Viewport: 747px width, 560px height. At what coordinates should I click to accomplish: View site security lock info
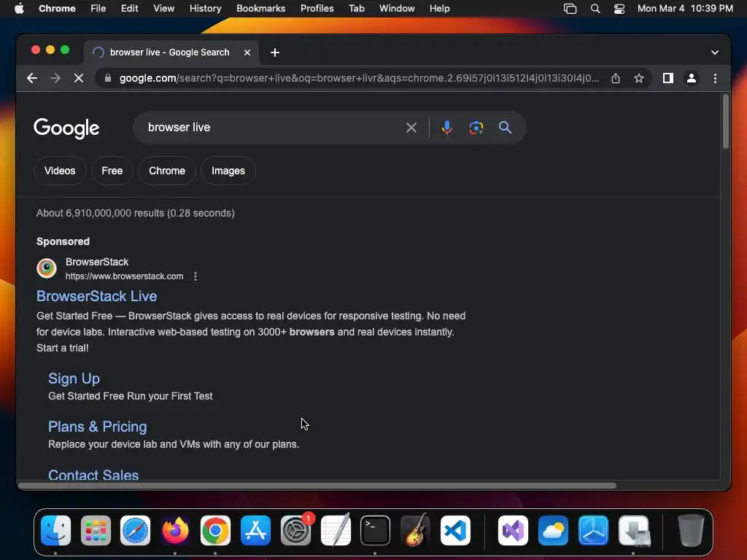coord(108,78)
